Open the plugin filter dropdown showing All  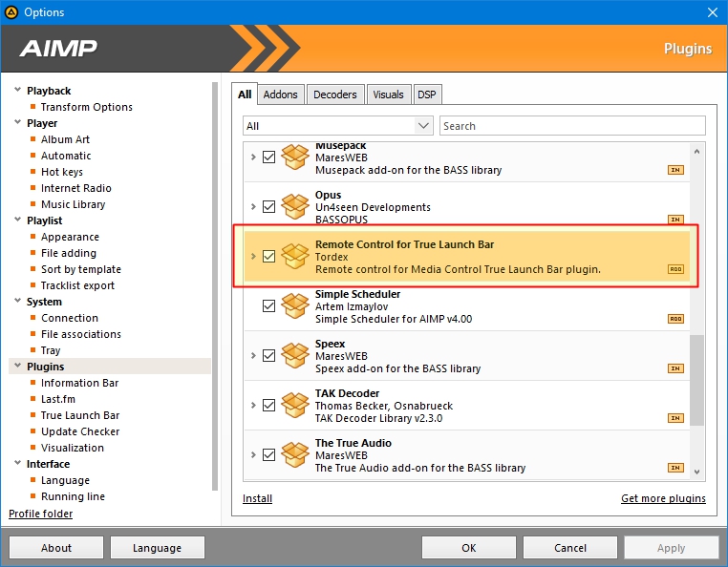pyautogui.click(x=338, y=126)
